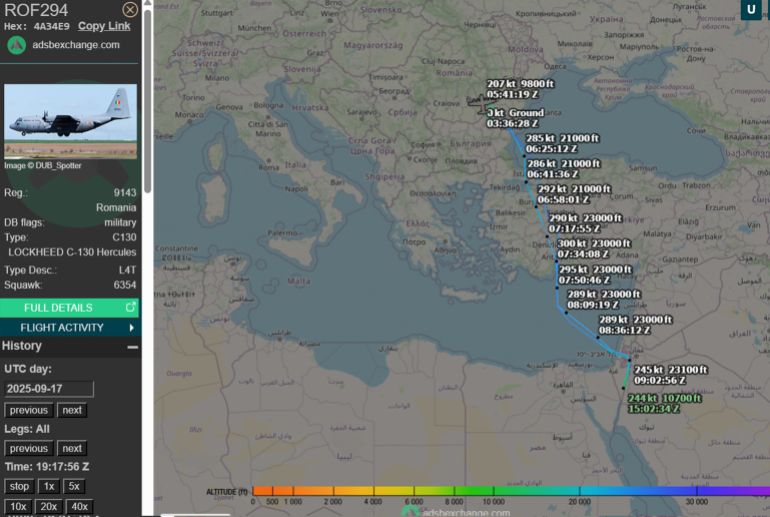Click the Copy Link hyperlink
Screen dimensions: 770x517
tap(104, 26)
